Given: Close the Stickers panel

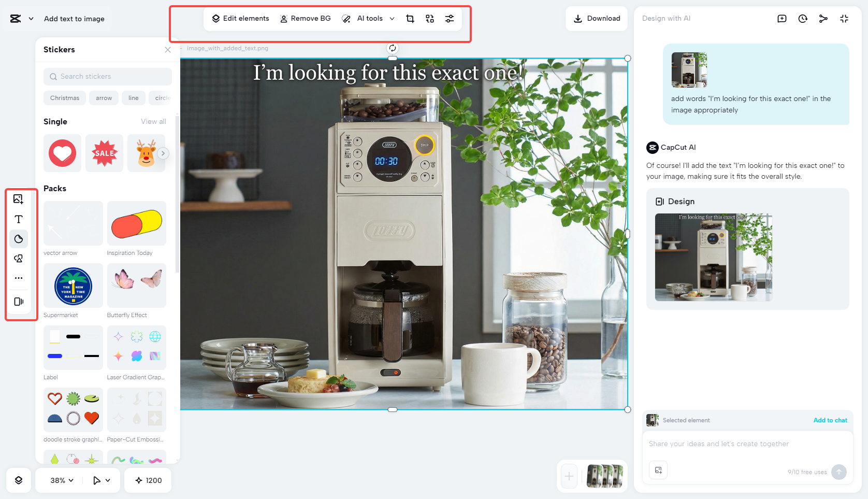Looking at the screenshot, I should (168, 50).
